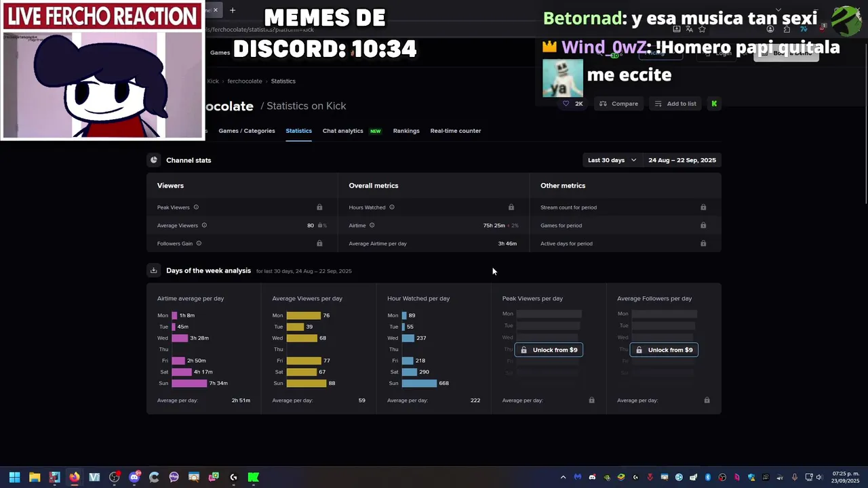The image size is (868, 488).
Task: Select the Statistics tab
Action: click(298, 131)
